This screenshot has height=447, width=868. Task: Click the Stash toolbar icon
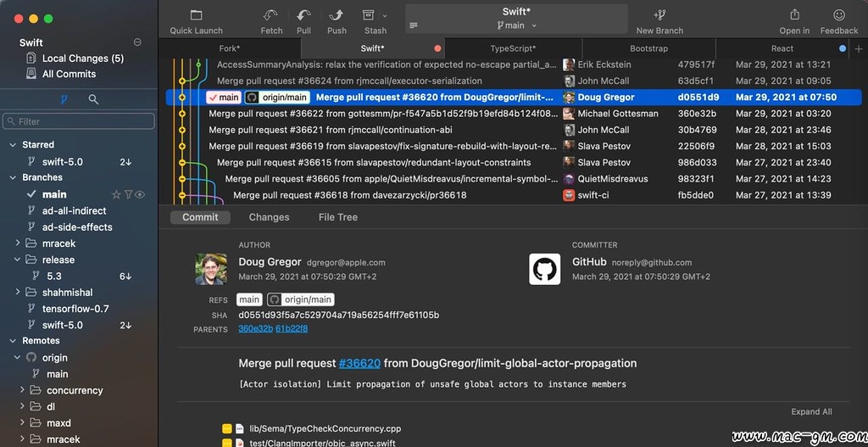pyautogui.click(x=369, y=15)
